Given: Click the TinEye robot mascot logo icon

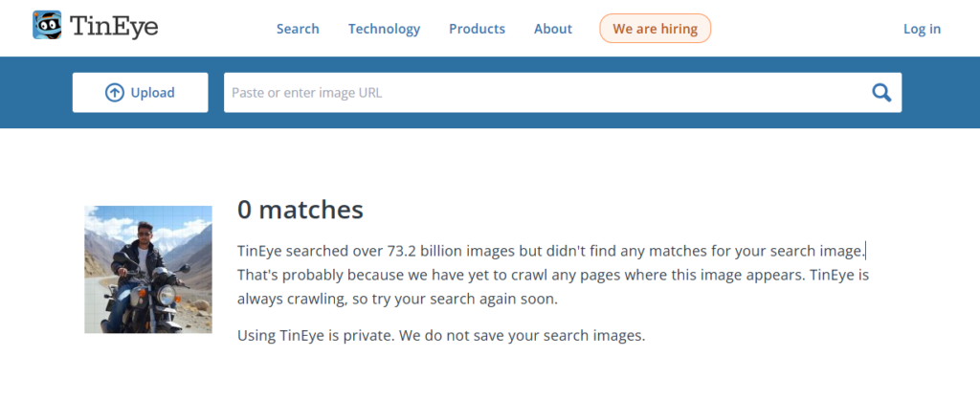Looking at the screenshot, I should 47,26.
